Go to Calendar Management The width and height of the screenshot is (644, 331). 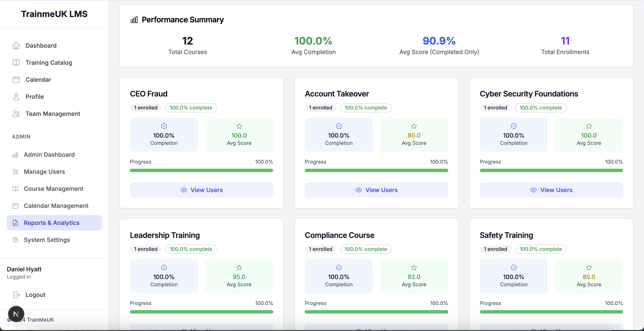[x=54, y=206]
